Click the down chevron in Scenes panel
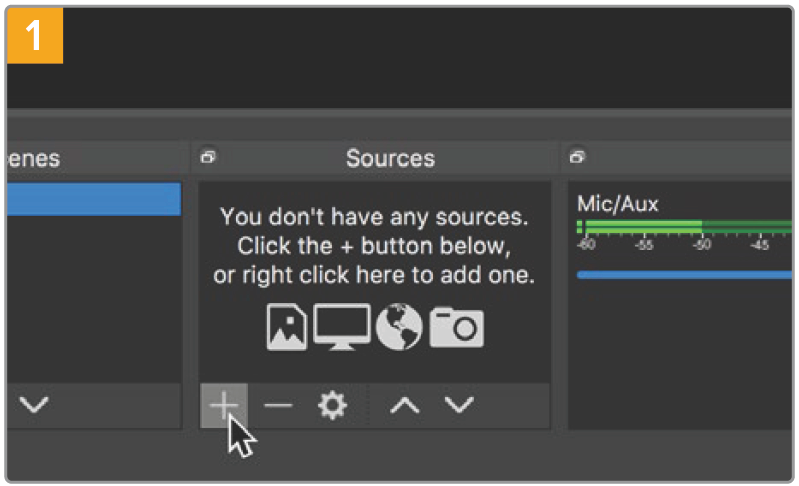The width and height of the screenshot is (799, 486). (x=34, y=406)
